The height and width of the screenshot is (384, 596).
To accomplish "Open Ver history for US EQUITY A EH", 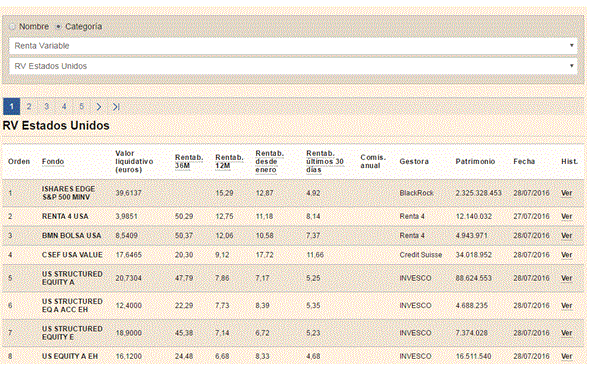I will click(566, 357).
